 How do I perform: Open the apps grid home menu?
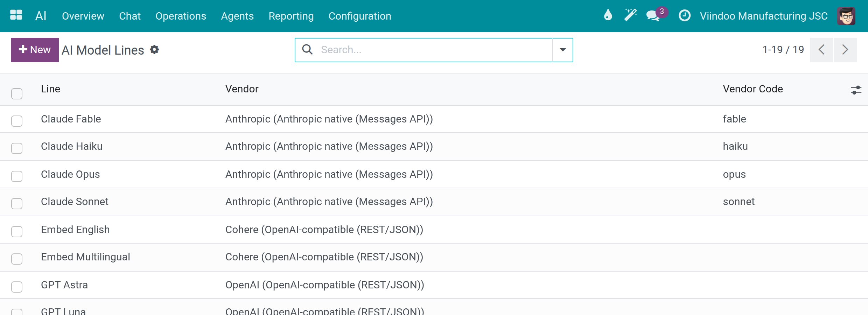tap(16, 15)
